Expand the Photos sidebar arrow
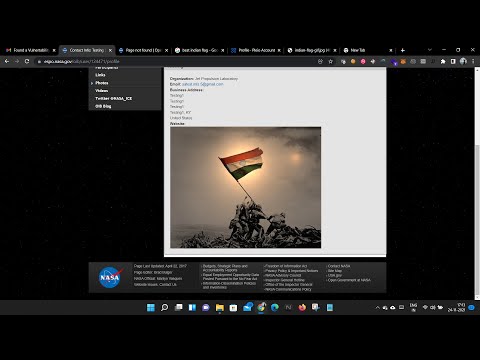Screen dimensions: 480x360 [92, 83]
